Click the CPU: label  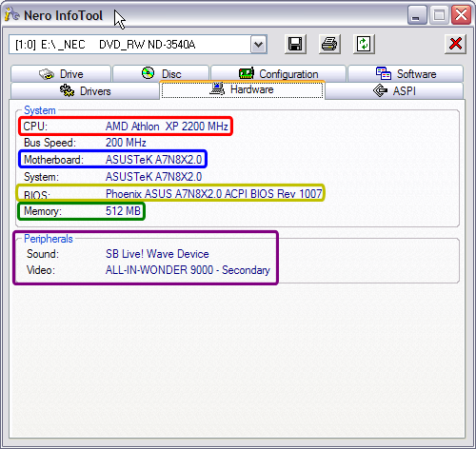click(x=35, y=127)
